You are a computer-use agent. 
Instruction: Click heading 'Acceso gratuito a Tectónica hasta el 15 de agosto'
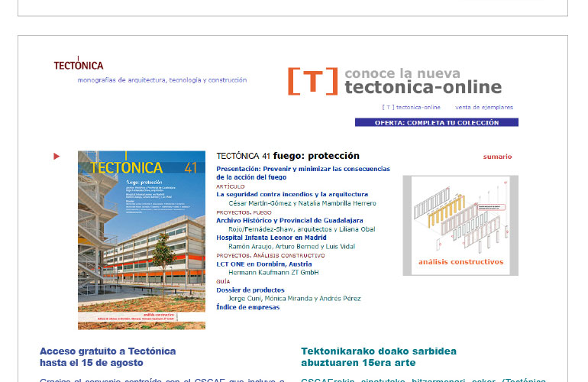pos(108,357)
